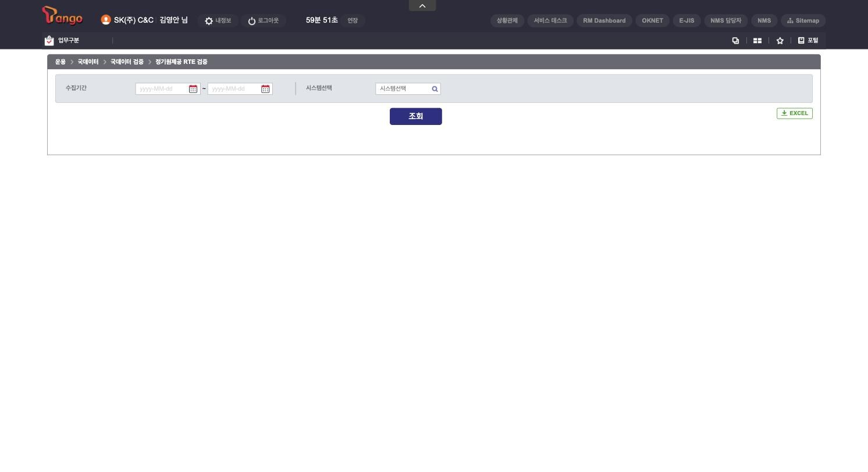The image size is (868, 472).
Task: Click the 국데이터 검증 breadcrumb
Action: (127, 62)
